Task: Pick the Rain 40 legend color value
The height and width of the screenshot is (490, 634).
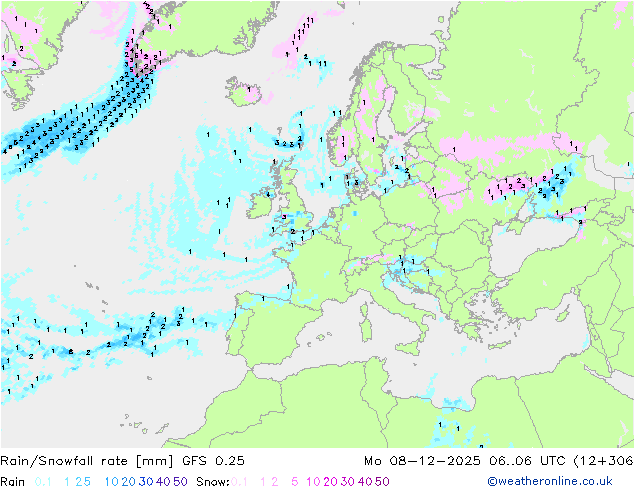Action: 163,482
